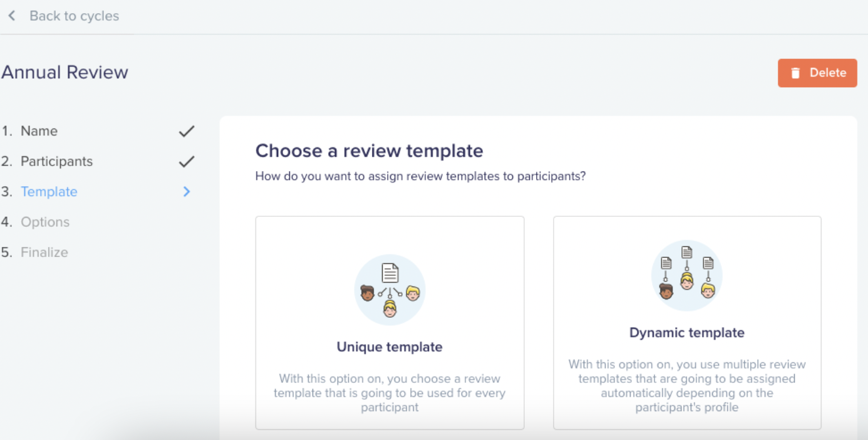
Task: Select the Template step
Action: pos(49,192)
